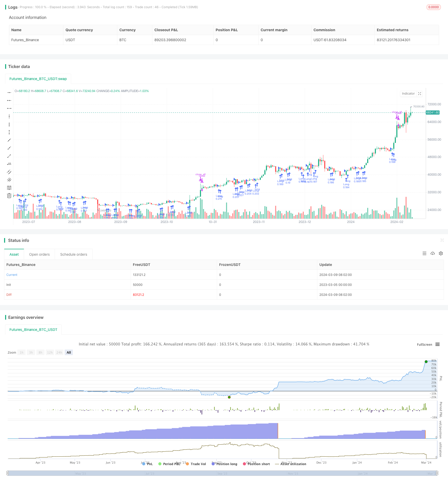
Task: Click the peak PnL green marker
Action: [x=426, y=362]
